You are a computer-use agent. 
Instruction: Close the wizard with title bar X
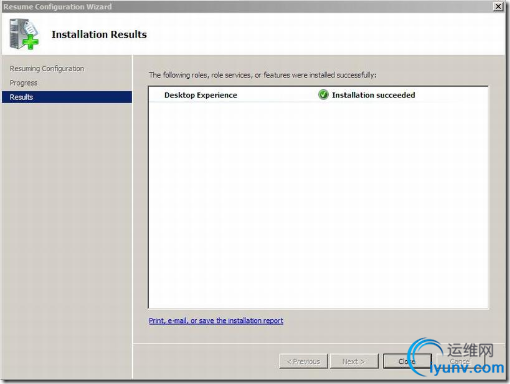pyautogui.click(x=498, y=6)
